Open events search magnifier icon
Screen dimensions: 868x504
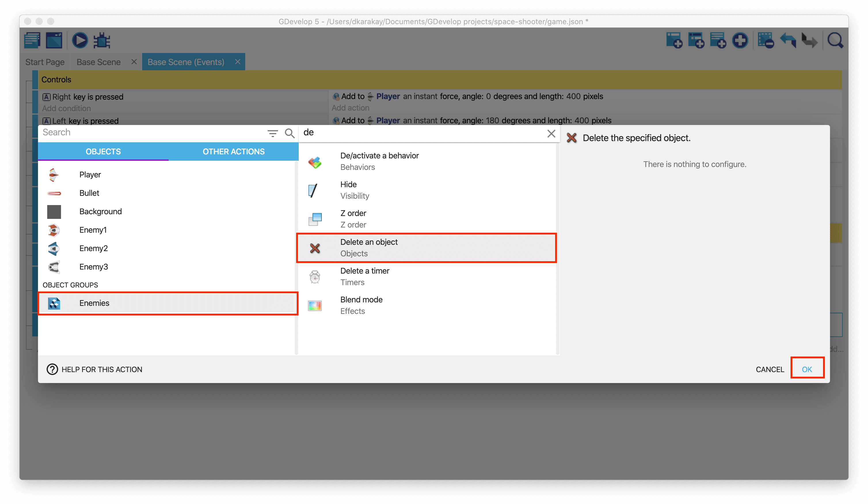click(x=835, y=40)
